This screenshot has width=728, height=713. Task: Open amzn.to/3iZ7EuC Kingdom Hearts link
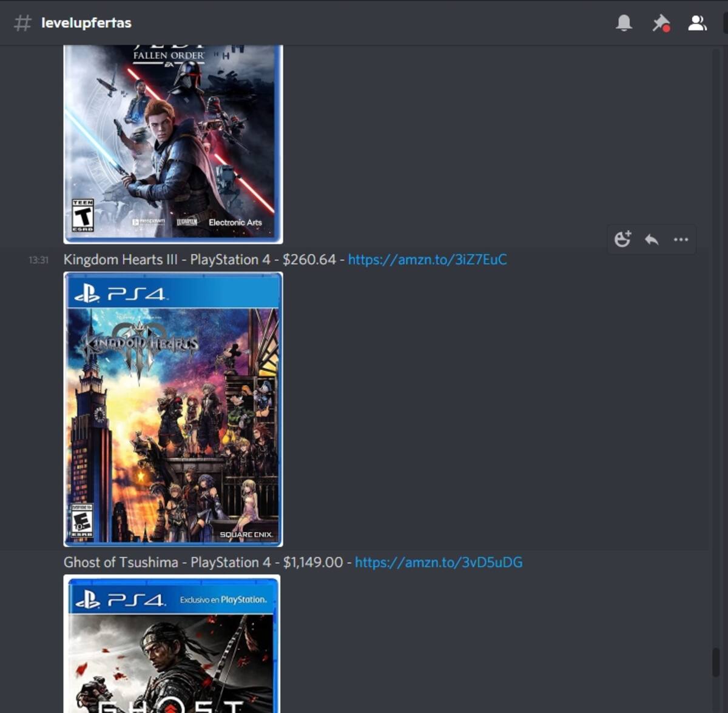427,259
